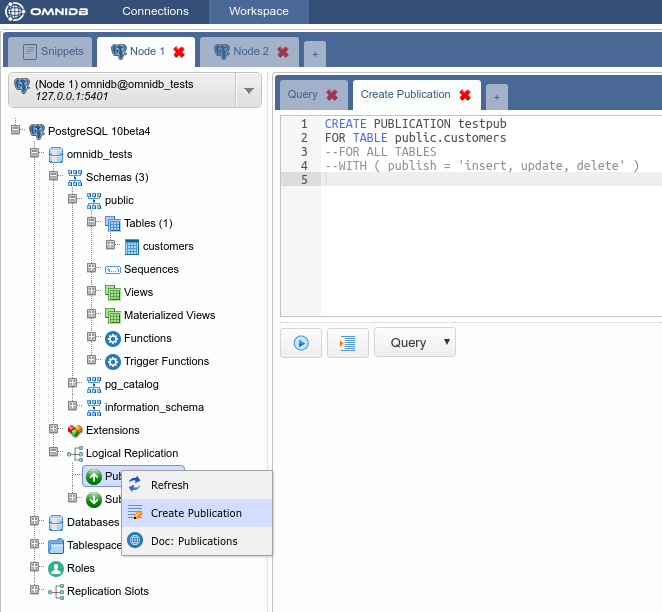The height and width of the screenshot is (612, 662).
Task: Click the Run query play button
Action: tap(301, 342)
